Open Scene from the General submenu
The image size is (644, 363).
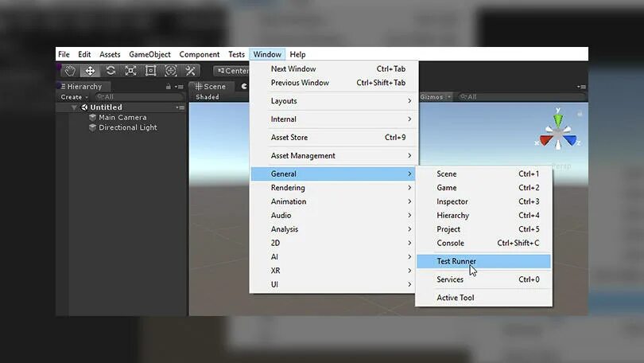point(484,174)
